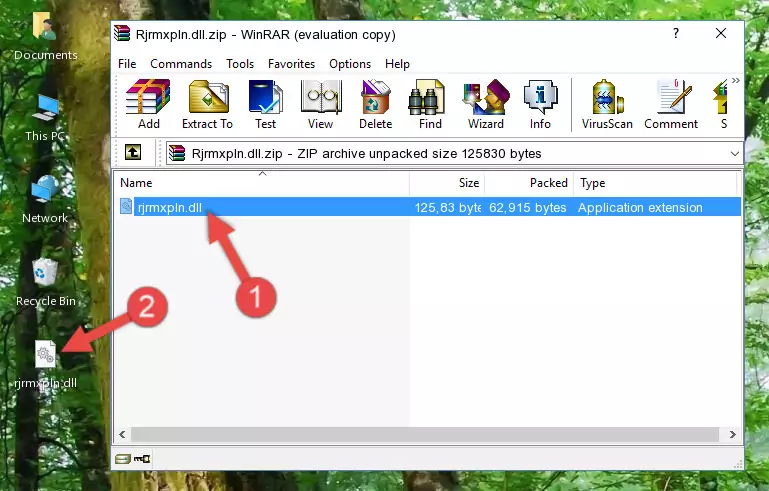Click the horizontal scrollbar track
The image size is (769, 491).
tap(425, 435)
